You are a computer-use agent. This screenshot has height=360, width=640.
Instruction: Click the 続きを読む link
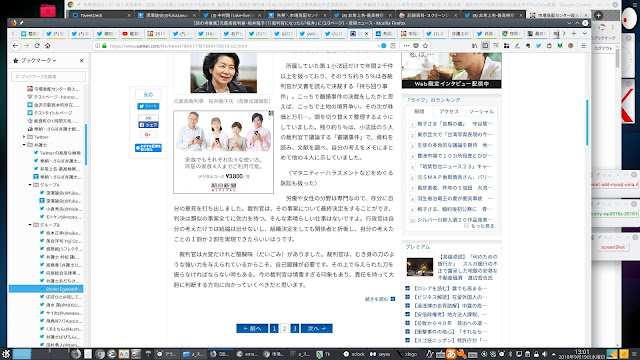[x=380, y=299]
